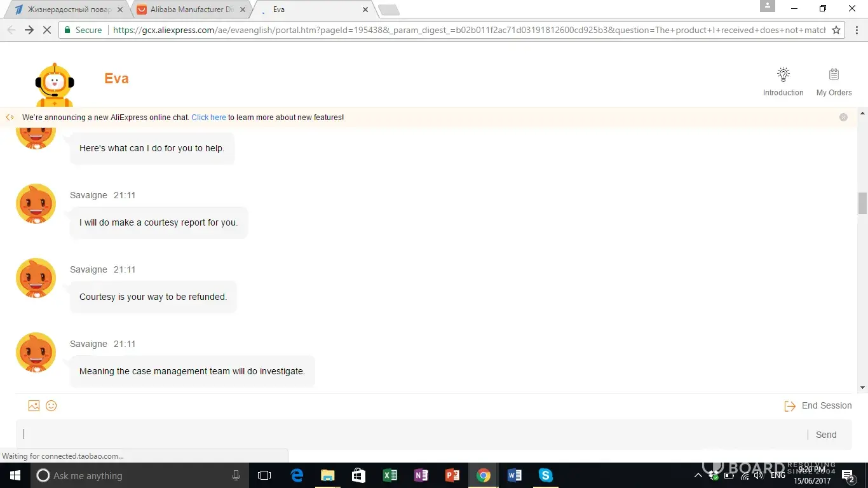Click the Eva robot mascot logo
This screenshot has height=488, width=868.
(x=55, y=85)
